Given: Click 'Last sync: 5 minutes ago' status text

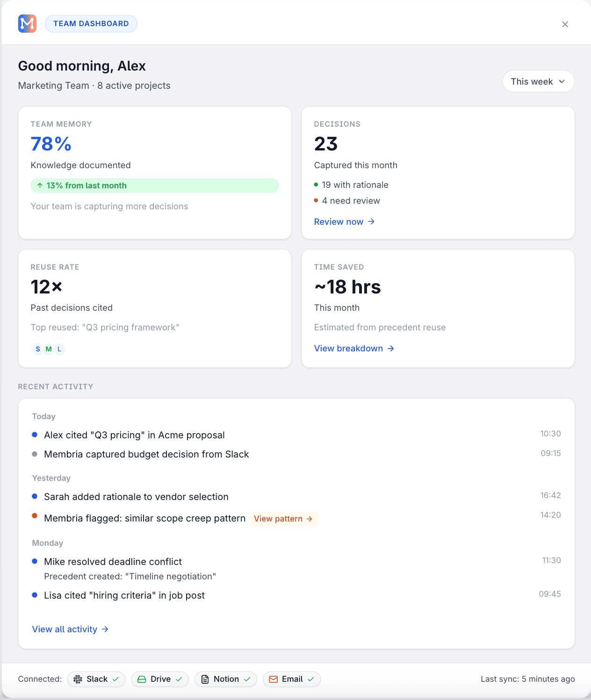Looking at the screenshot, I should (527, 679).
